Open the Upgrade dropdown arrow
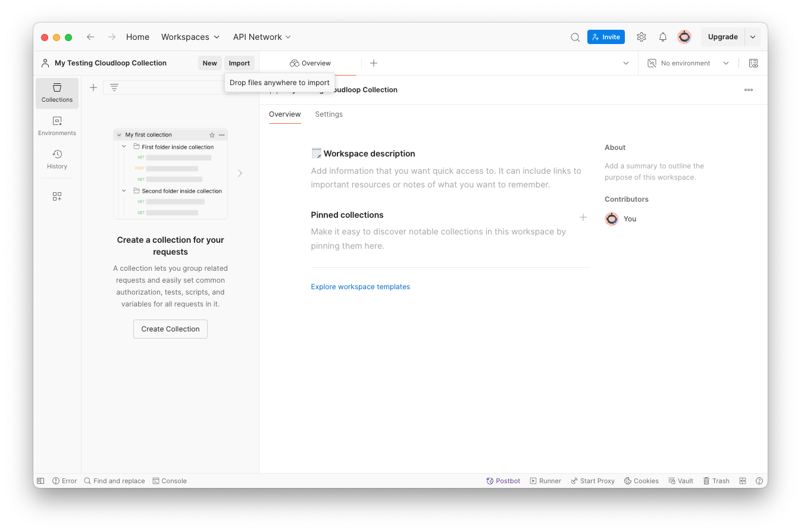The height and width of the screenshot is (532, 801). coord(753,37)
